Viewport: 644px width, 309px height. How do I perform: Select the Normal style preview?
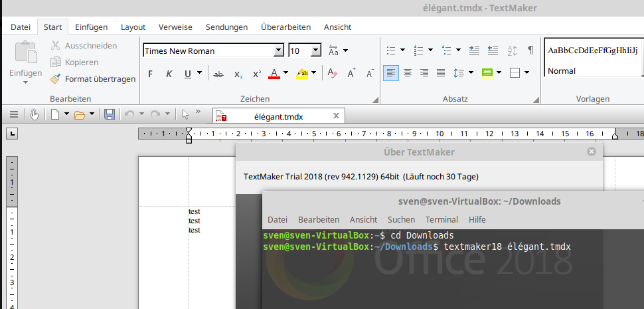click(593, 58)
